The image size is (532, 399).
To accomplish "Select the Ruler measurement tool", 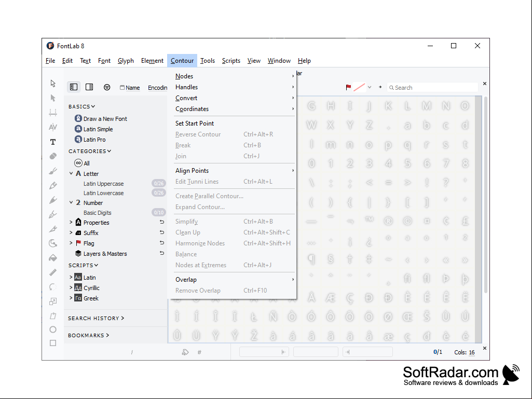I will (53, 272).
